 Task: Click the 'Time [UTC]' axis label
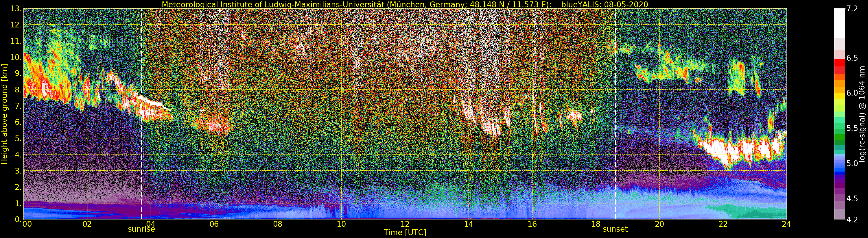coord(405,233)
